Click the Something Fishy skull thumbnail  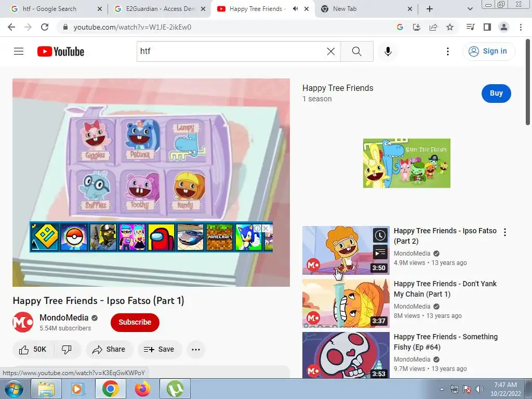pos(345,355)
